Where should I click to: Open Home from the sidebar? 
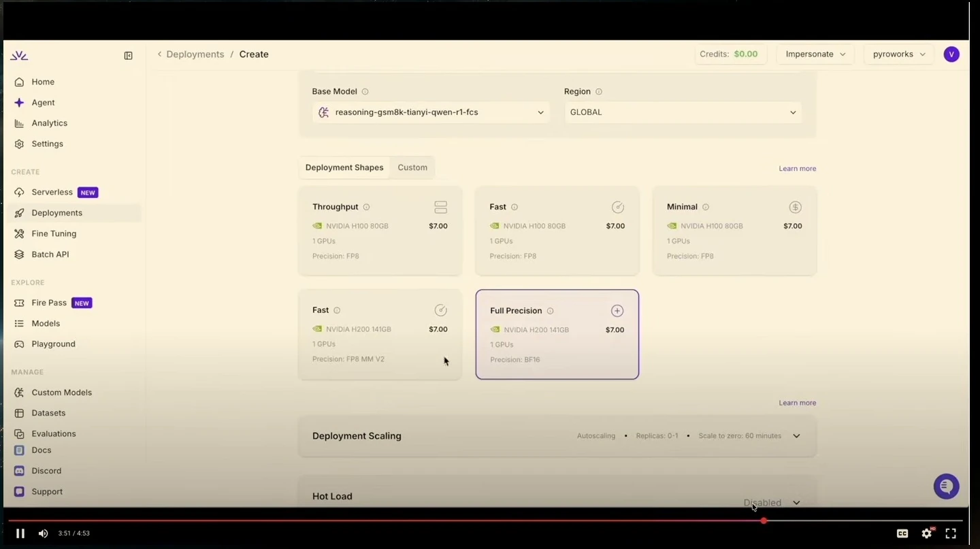tap(43, 82)
